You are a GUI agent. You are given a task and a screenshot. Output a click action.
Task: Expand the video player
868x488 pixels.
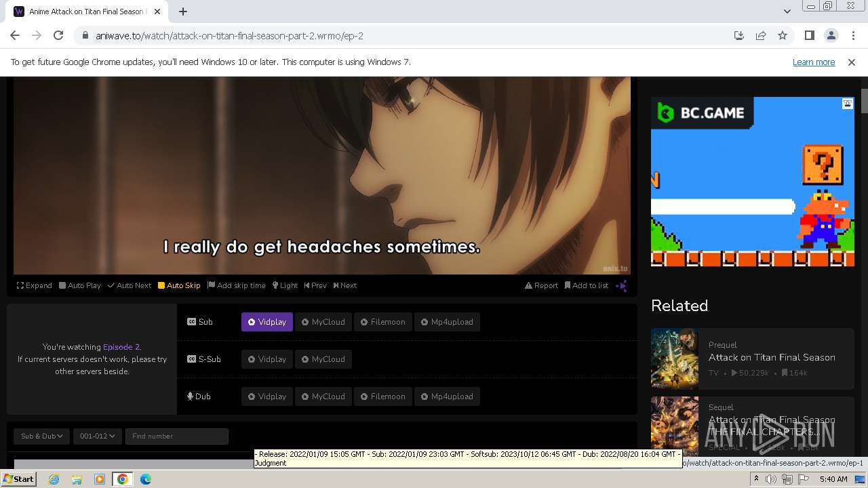point(35,285)
